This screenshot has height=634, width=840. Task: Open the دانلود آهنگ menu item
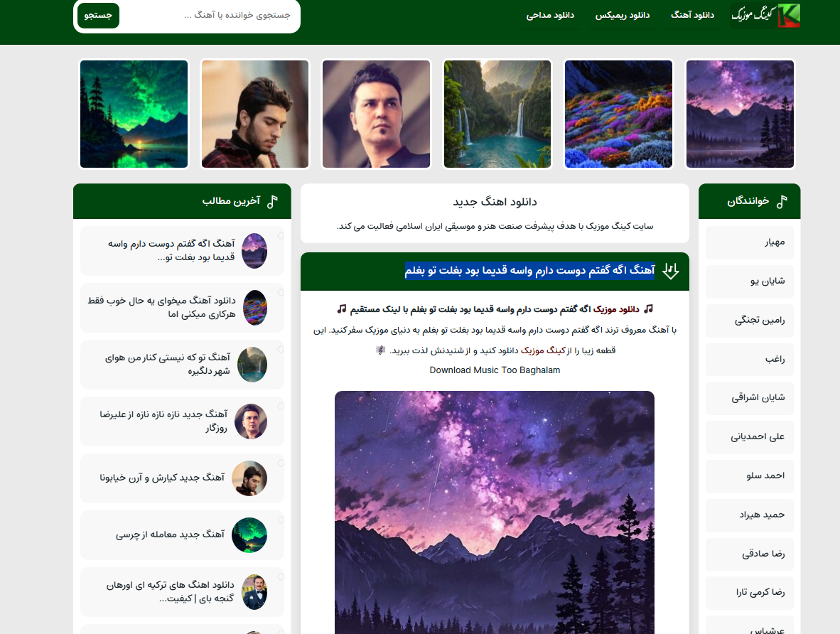692,15
